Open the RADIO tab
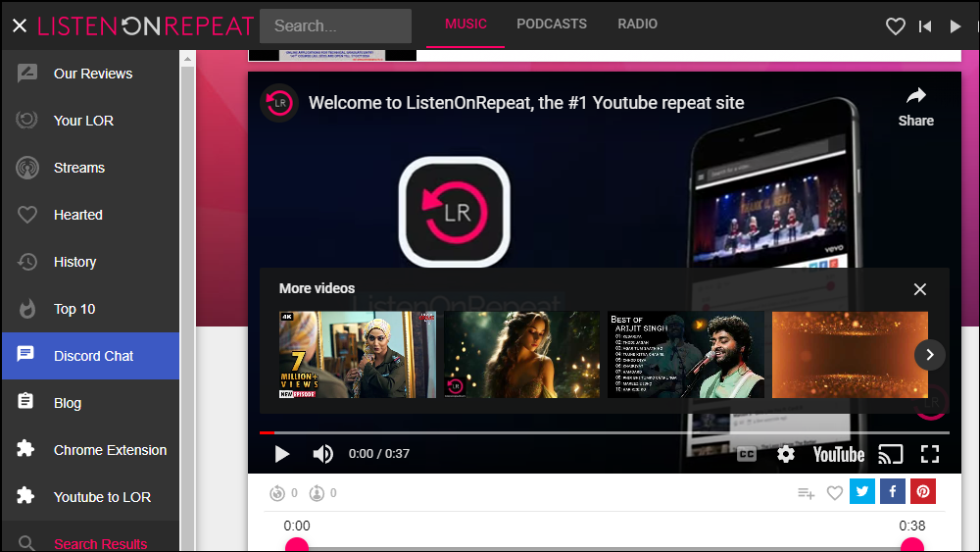This screenshot has height=552, width=980. [x=638, y=24]
